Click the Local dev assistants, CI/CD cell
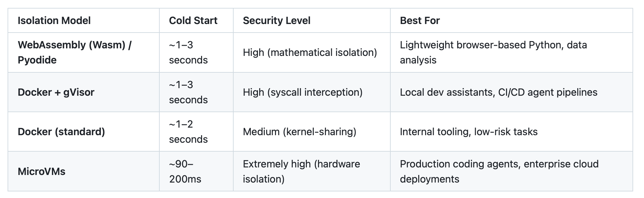 tap(511, 92)
